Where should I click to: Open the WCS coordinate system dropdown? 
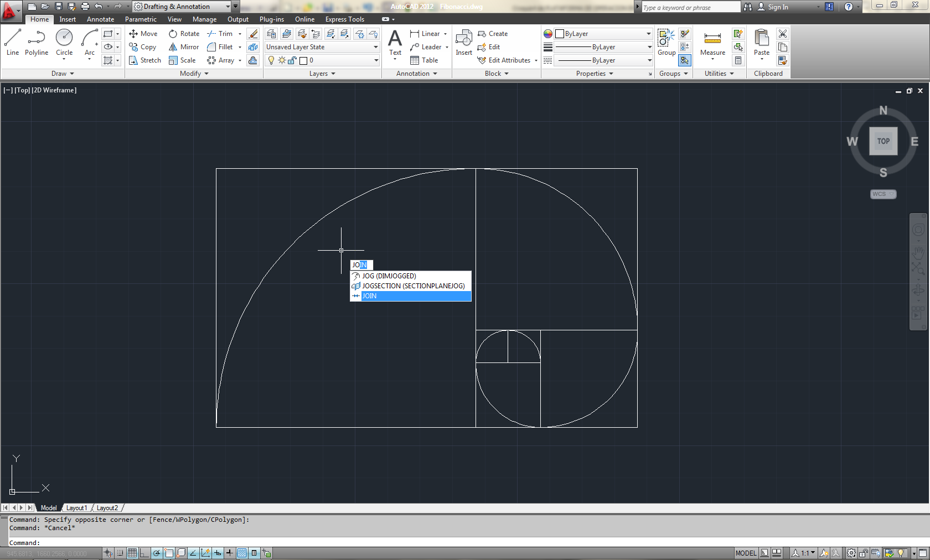[x=883, y=194]
